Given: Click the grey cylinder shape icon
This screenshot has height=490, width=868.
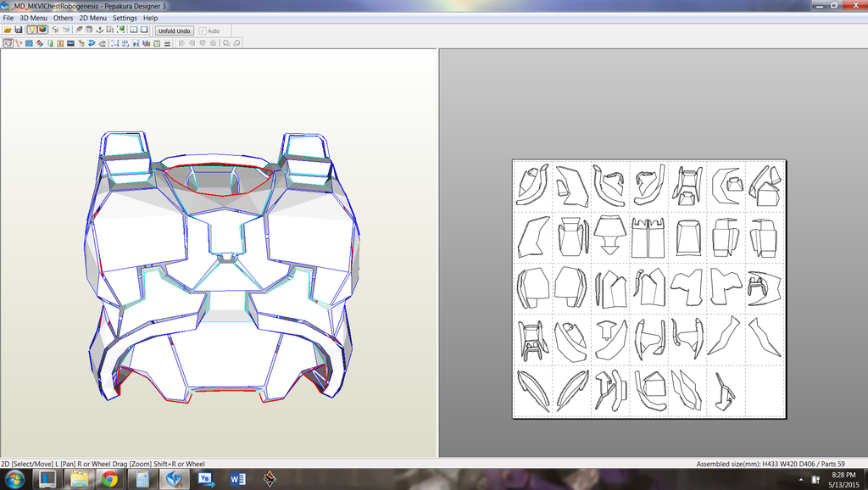Looking at the screenshot, I should pyautogui.click(x=89, y=30).
